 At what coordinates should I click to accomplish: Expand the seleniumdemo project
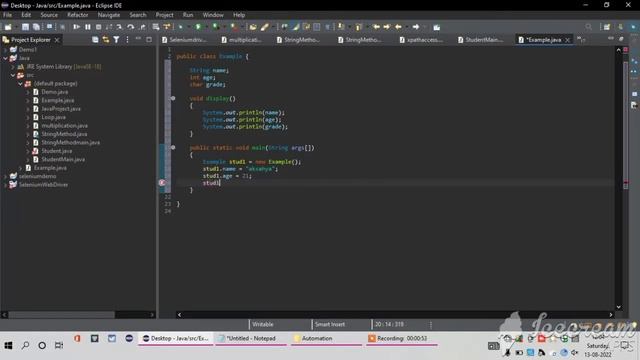point(5,176)
